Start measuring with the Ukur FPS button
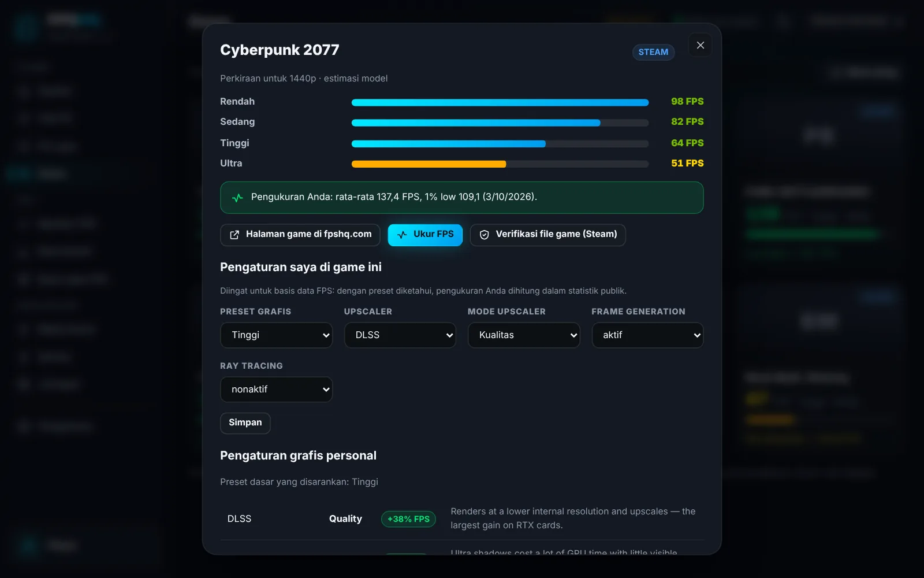 point(425,235)
